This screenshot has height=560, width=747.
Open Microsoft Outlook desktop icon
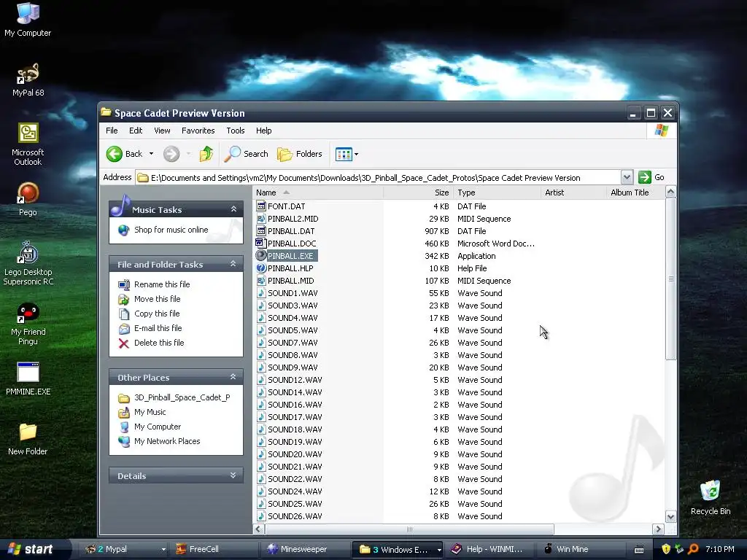pos(28,144)
